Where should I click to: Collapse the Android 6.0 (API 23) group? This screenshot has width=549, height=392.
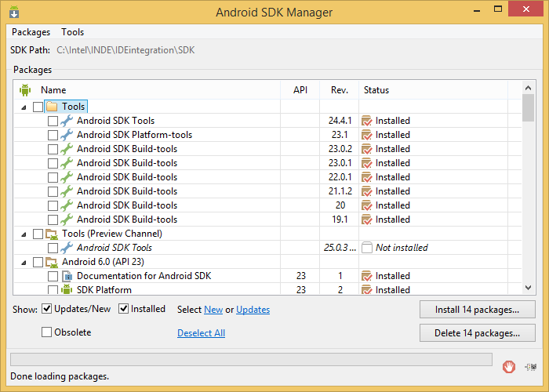24,262
